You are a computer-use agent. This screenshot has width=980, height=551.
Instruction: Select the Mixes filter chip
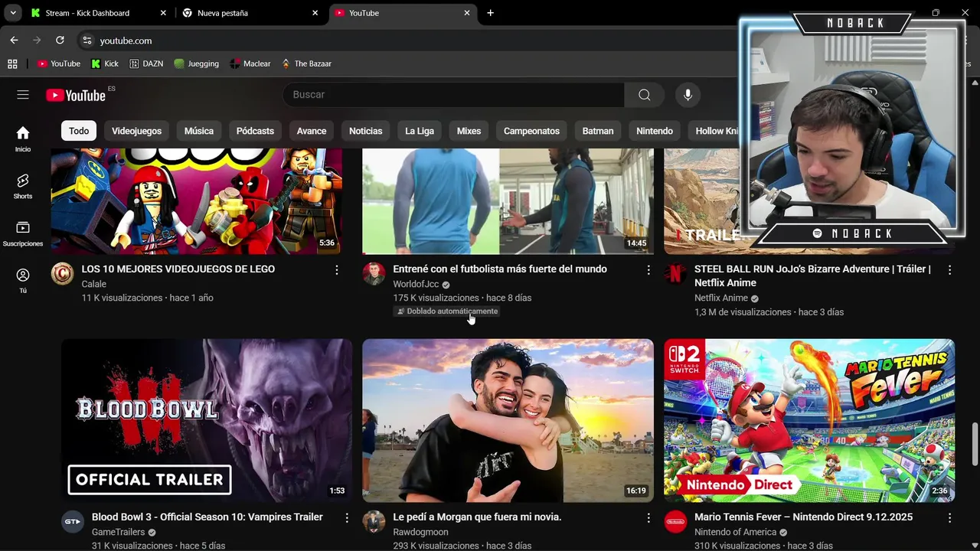469,131
